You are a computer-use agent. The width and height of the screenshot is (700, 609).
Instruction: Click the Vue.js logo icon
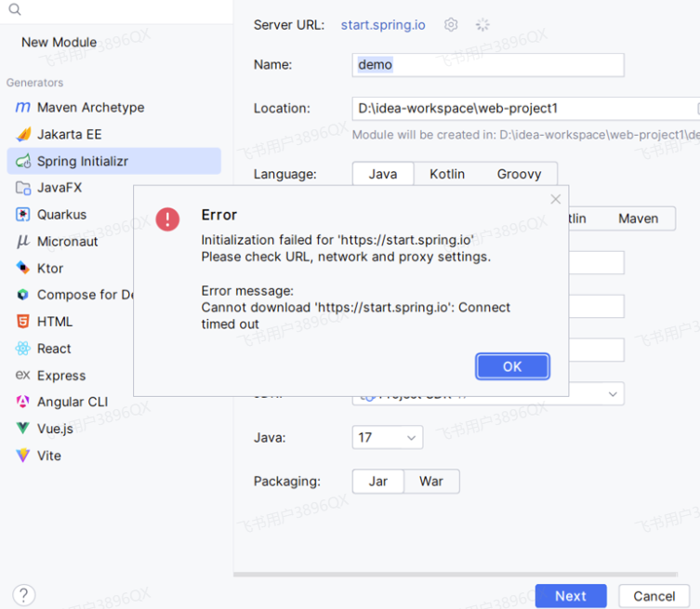[x=22, y=429]
